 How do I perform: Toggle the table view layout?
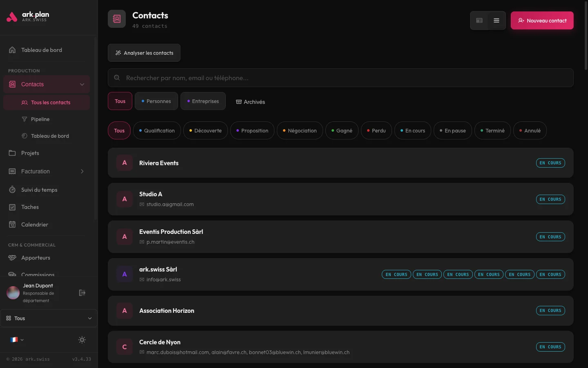click(479, 20)
